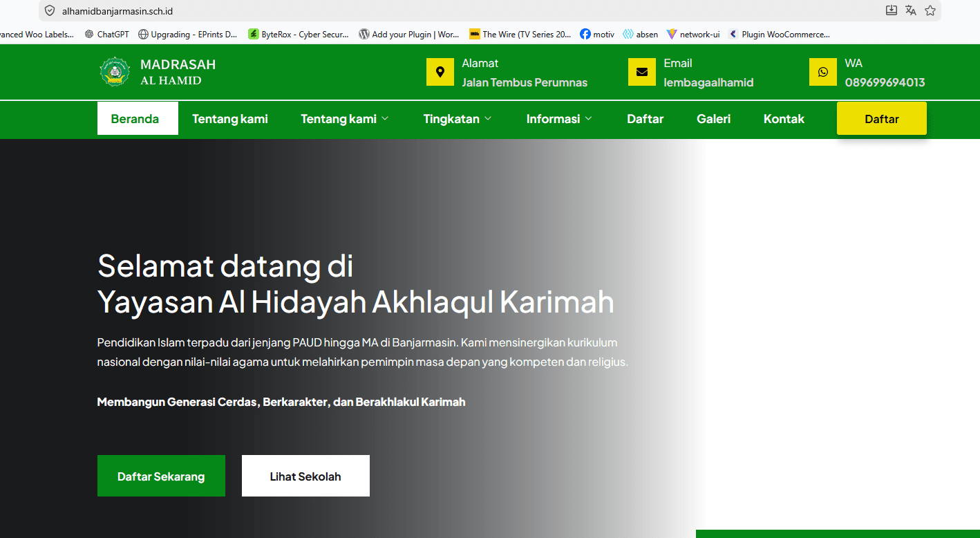
Task: Open the Madrasah Al Hamid logo
Action: [x=114, y=72]
